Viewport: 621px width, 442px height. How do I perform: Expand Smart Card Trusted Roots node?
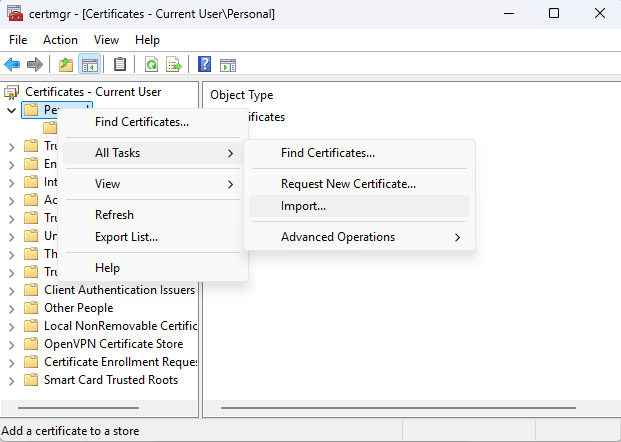(x=11, y=381)
